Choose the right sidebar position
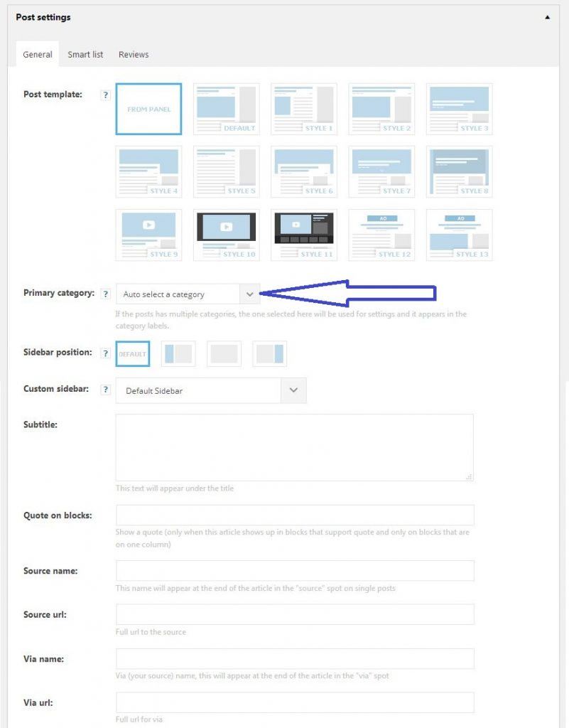This screenshot has height=728, width=569. [270, 353]
